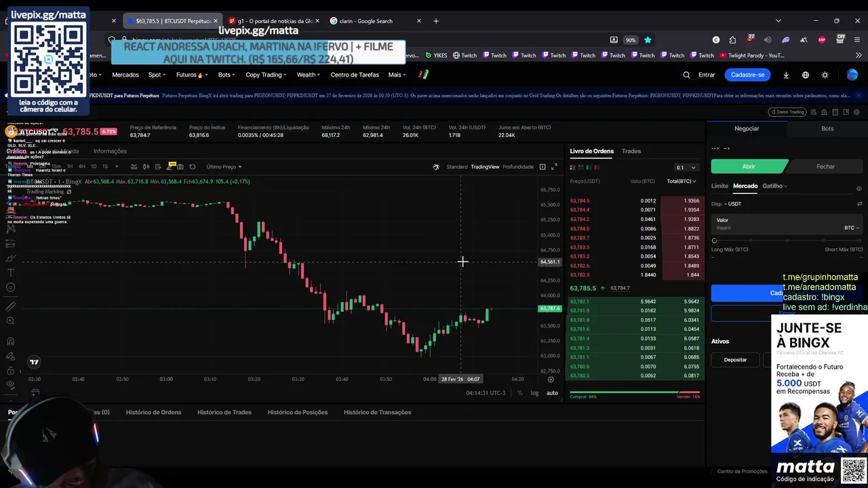Viewport: 868px width, 488px height.
Task: Click the chart reset/refresh icon
Action: pos(192,167)
